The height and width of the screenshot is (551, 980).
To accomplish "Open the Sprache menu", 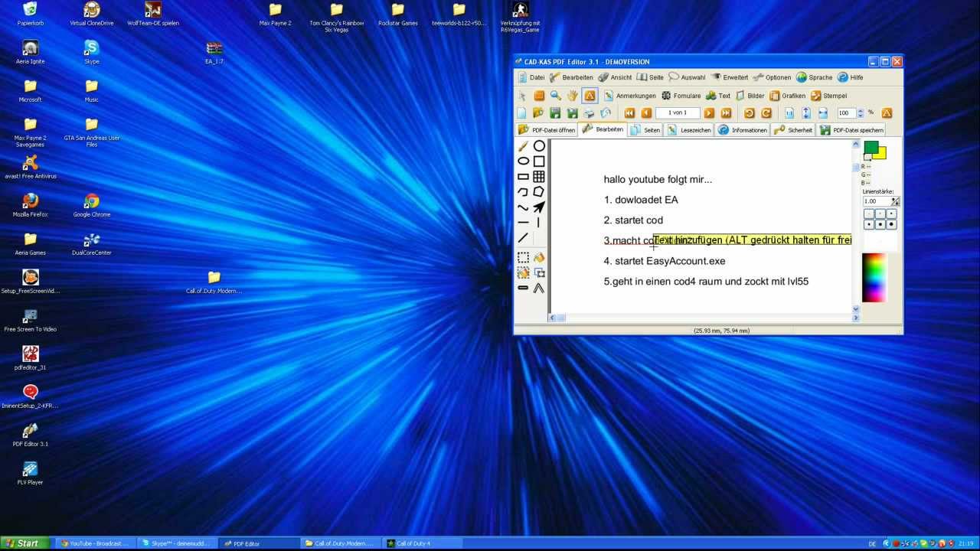I will pos(814,77).
